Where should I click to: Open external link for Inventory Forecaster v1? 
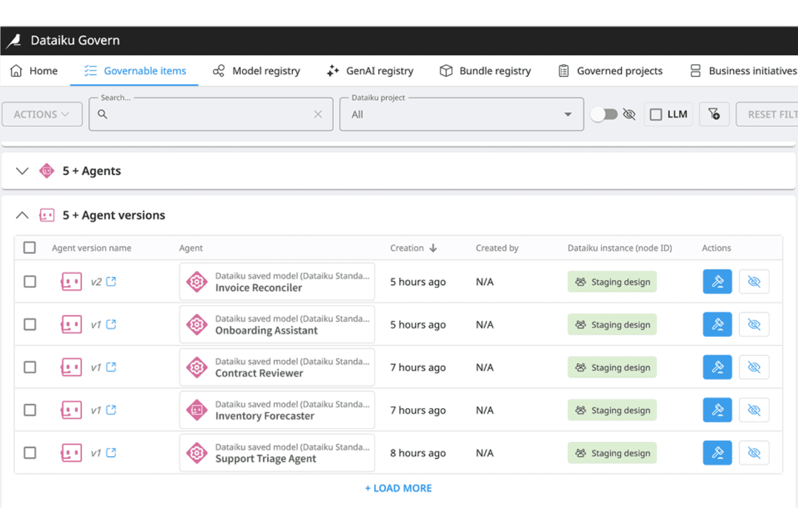111,410
